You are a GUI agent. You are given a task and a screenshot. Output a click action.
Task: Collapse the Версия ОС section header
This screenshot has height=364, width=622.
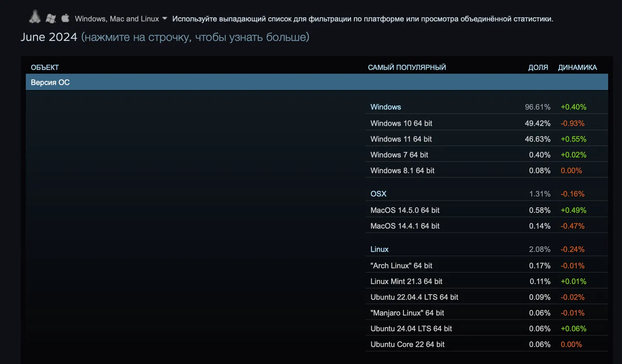317,82
